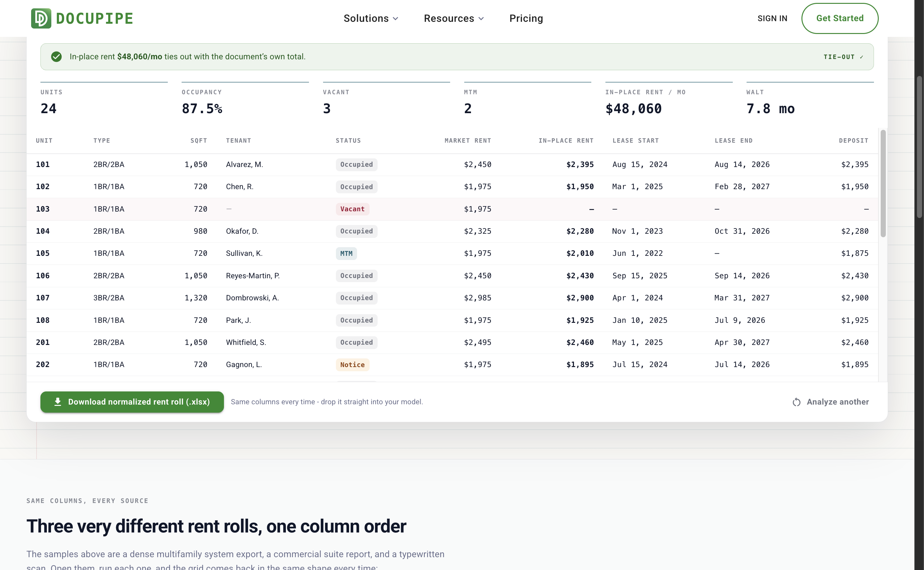
Task: Click unit number 201
Action: (43, 342)
